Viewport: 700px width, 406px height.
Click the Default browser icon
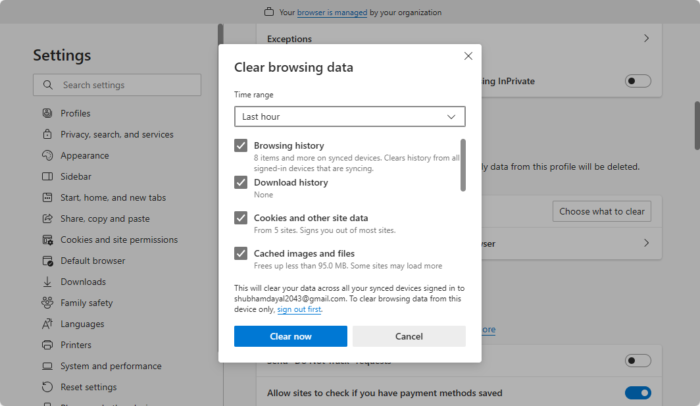pos(47,261)
